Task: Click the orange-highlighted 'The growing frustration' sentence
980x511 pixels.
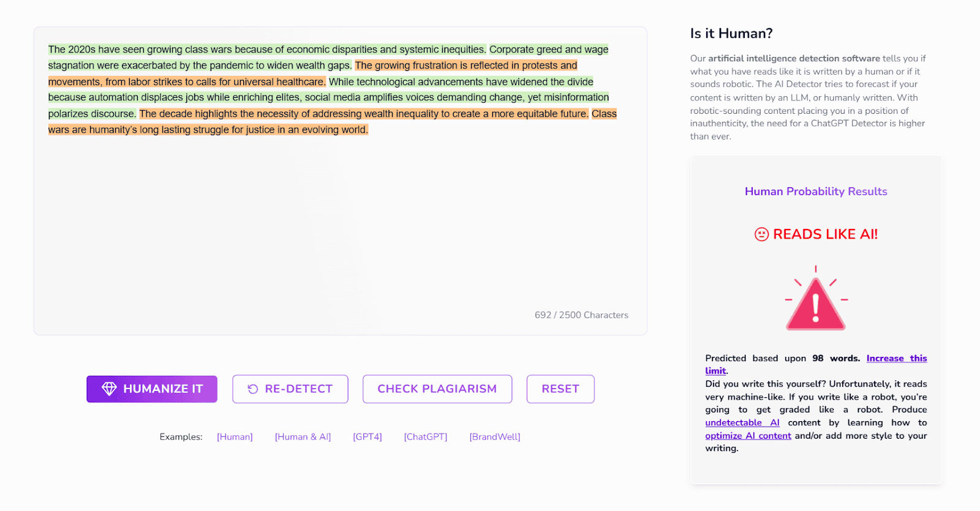Action: click(x=466, y=65)
